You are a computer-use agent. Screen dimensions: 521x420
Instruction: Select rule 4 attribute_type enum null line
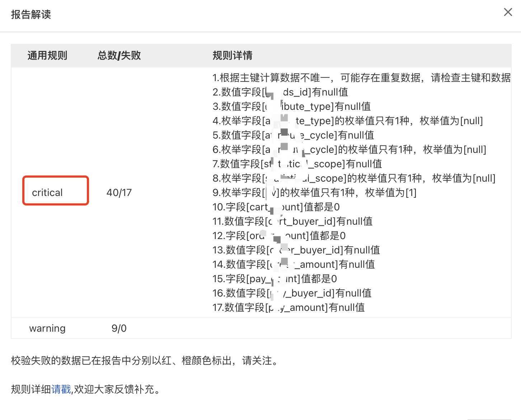click(x=348, y=121)
